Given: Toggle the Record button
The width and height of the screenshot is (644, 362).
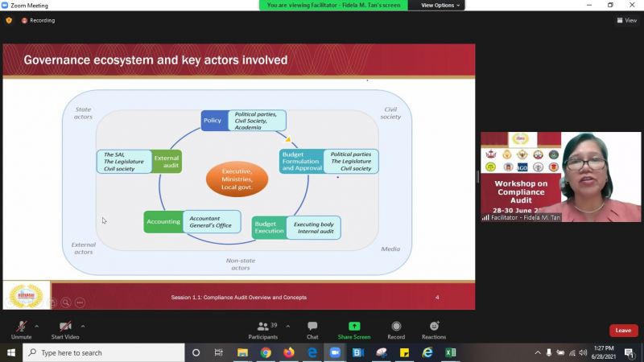Looking at the screenshot, I should (396, 329).
